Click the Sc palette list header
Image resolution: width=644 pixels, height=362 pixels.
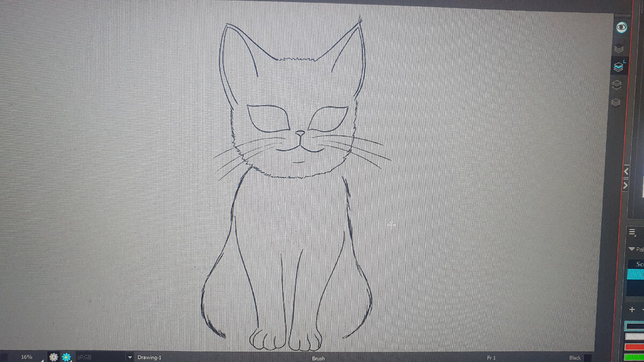tap(636, 264)
